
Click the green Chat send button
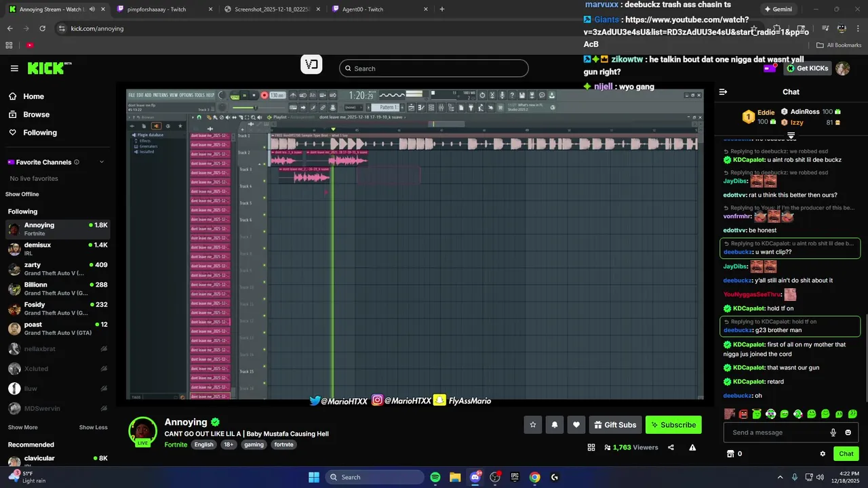point(846,453)
